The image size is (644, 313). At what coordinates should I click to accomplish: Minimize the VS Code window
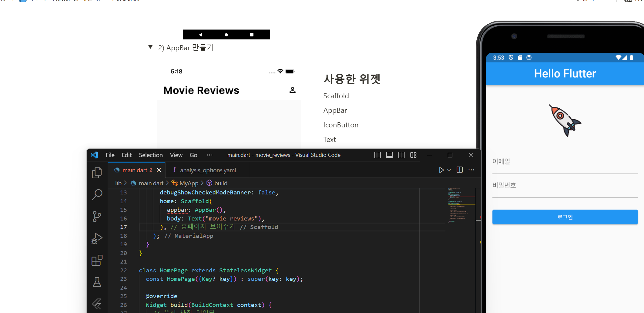pos(429,155)
